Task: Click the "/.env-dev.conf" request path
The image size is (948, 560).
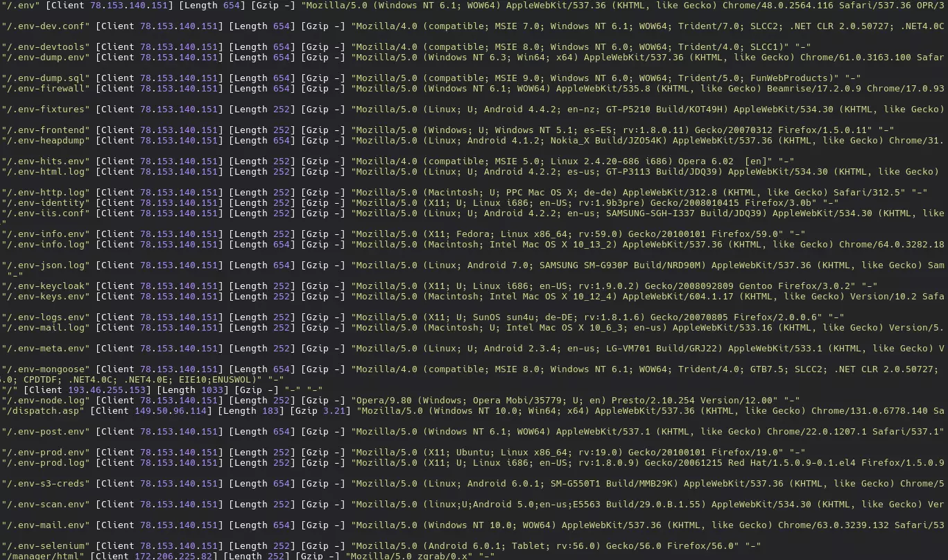Action: click(x=45, y=26)
